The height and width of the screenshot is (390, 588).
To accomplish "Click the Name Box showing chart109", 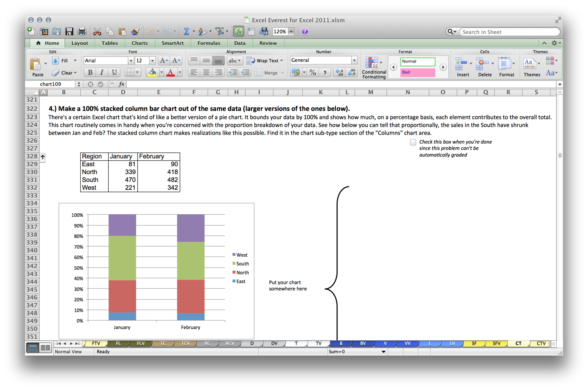I will 51,84.
